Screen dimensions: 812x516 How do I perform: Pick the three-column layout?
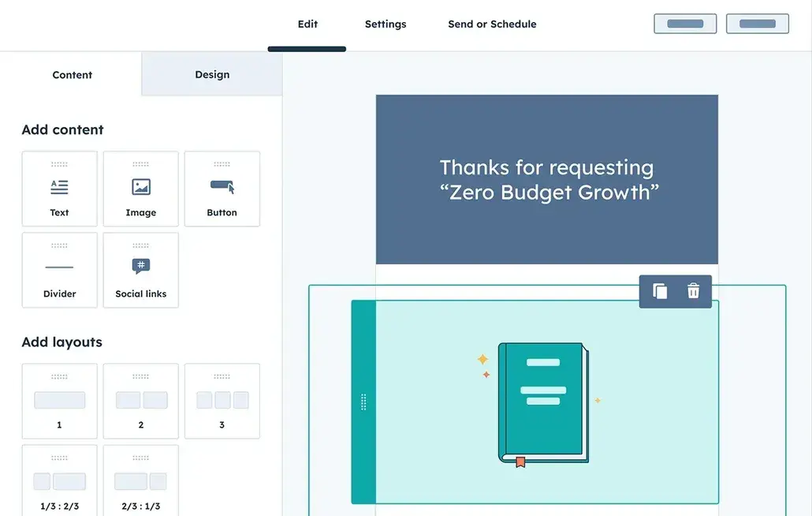click(x=222, y=400)
